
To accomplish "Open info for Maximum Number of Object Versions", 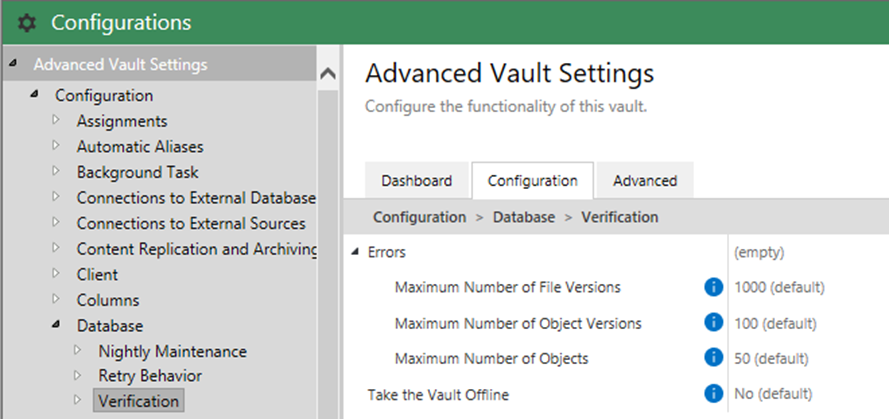I will click(713, 323).
